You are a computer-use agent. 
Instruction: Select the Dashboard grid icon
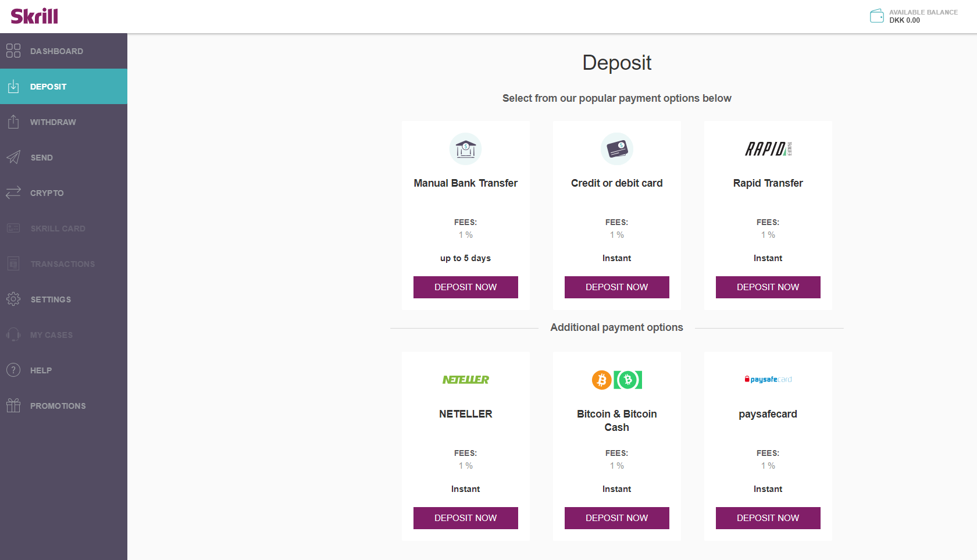point(13,51)
